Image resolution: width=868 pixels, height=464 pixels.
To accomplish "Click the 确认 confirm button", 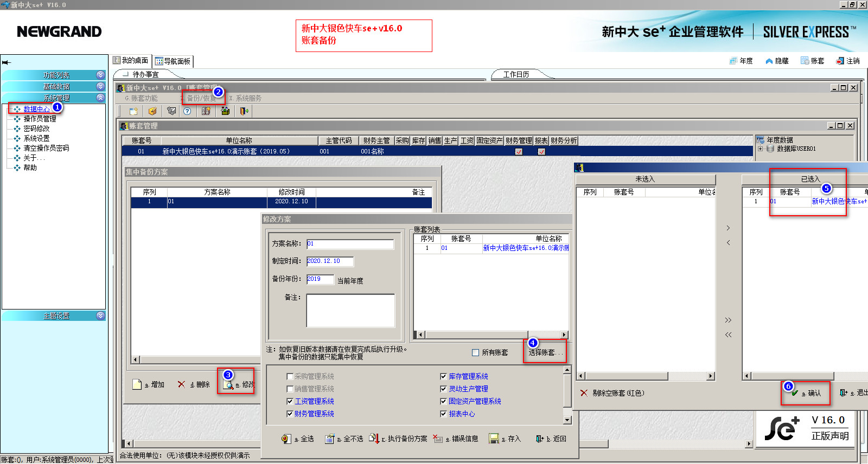I will pyautogui.click(x=806, y=393).
